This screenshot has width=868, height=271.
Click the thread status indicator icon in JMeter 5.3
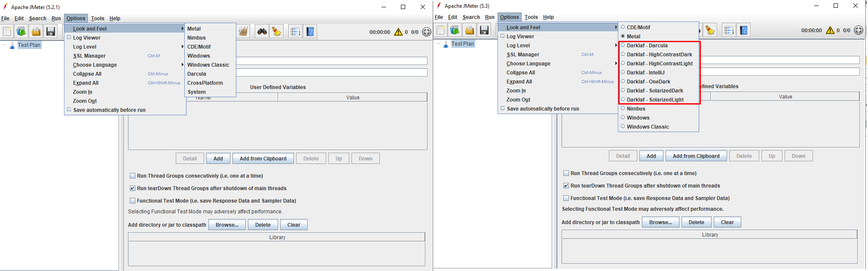click(859, 30)
